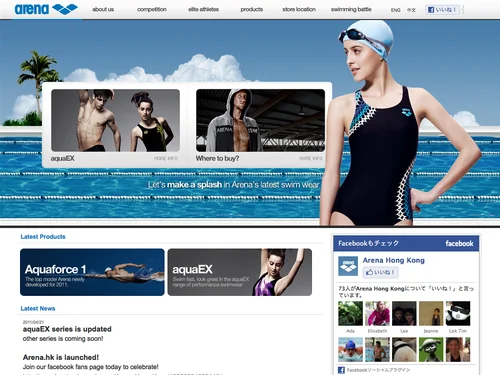Open the about us menu
Viewport: 500px width, 375px height.
click(x=103, y=9)
